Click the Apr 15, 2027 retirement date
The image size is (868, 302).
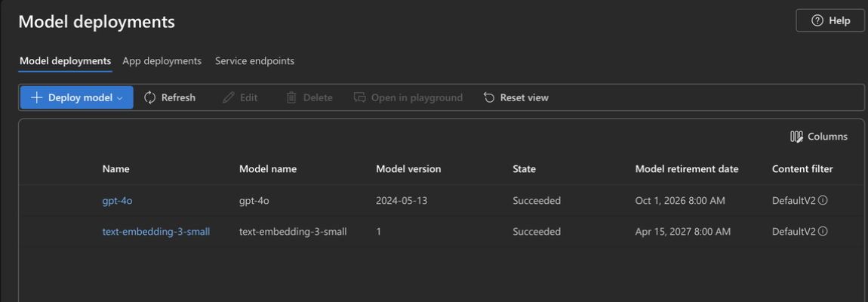pyautogui.click(x=683, y=232)
